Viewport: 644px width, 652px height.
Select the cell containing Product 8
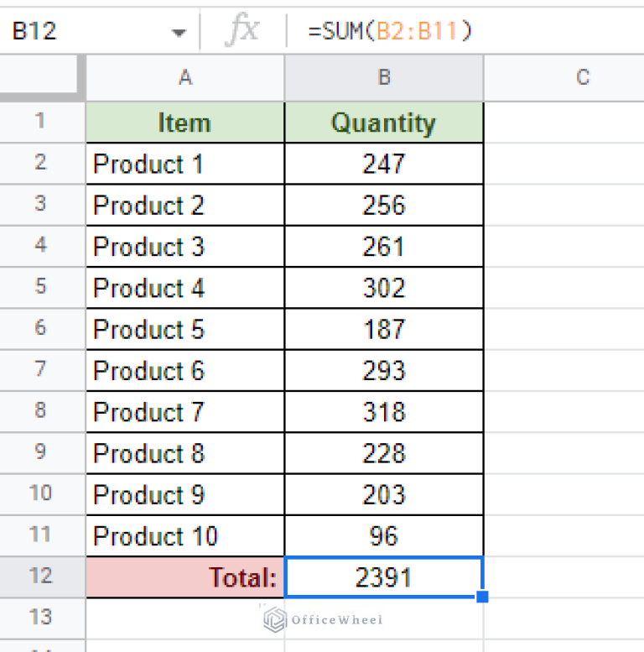pyautogui.click(x=184, y=453)
